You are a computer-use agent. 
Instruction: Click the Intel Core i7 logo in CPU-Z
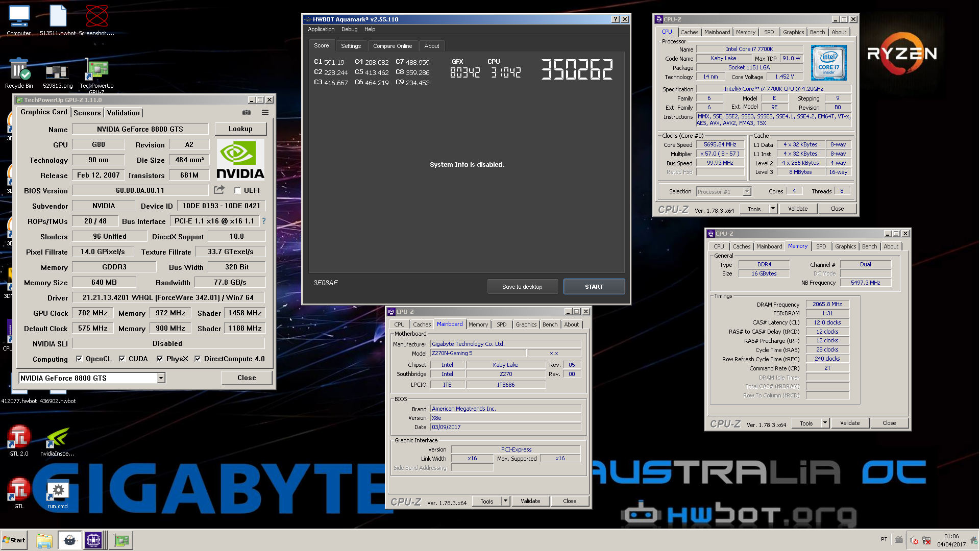(829, 62)
